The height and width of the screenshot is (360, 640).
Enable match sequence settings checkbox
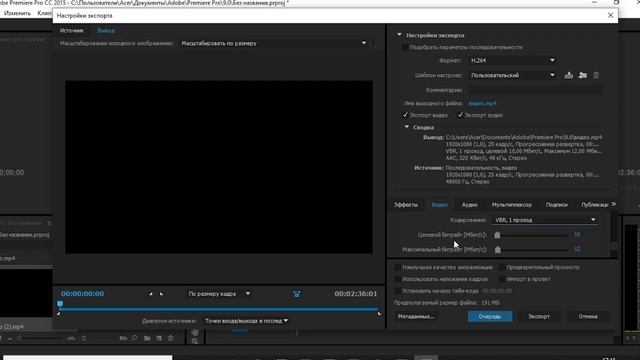pyautogui.click(x=404, y=47)
